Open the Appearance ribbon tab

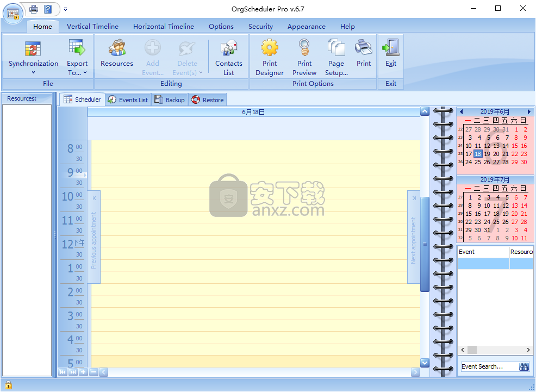click(306, 26)
